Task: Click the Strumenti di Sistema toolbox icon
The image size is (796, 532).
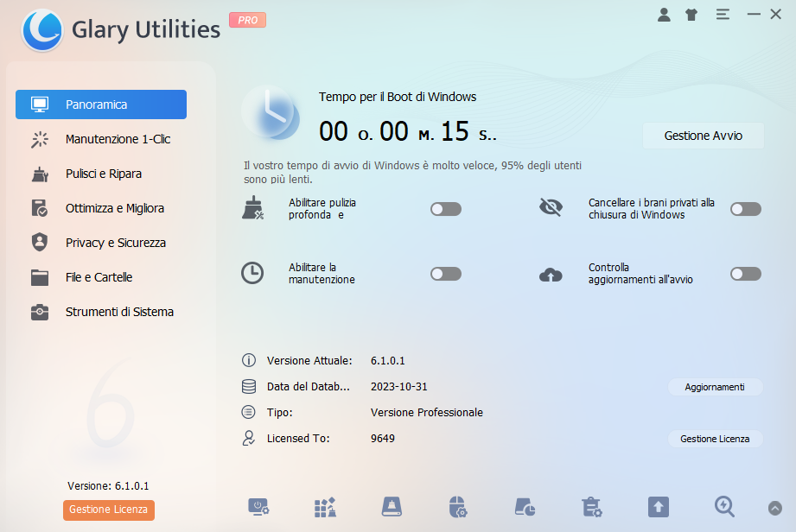Action: coord(40,312)
